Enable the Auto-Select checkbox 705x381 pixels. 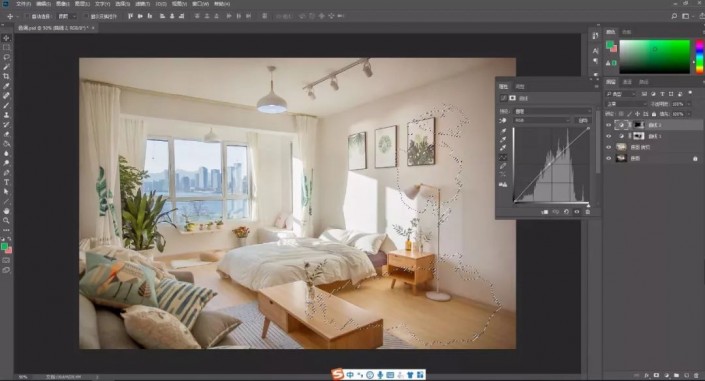(x=27, y=16)
